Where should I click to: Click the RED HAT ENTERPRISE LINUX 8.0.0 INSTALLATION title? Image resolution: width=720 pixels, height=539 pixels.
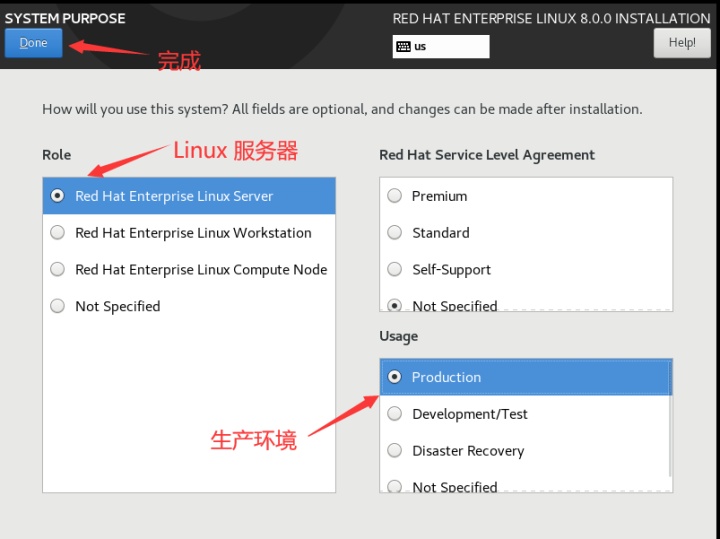(551, 18)
